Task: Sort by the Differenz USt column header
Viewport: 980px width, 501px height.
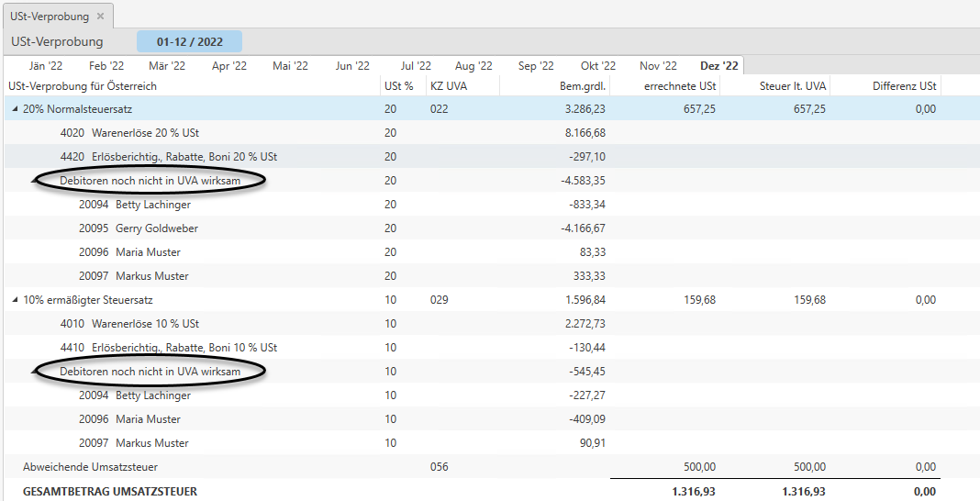Action: tap(904, 86)
